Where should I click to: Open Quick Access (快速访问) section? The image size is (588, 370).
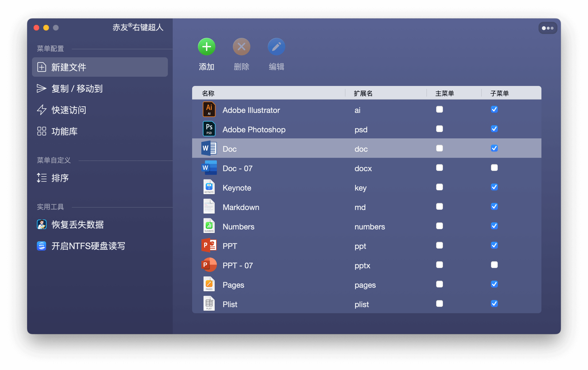tap(69, 110)
